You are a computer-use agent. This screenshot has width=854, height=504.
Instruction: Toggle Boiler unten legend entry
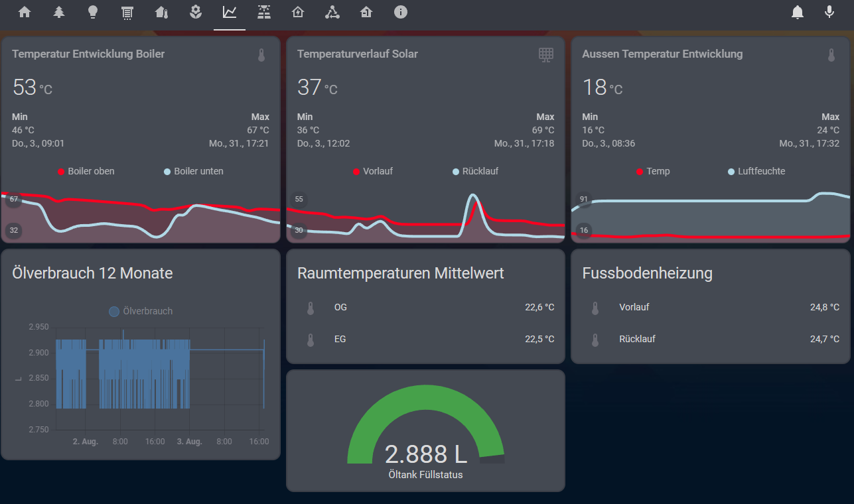click(194, 171)
